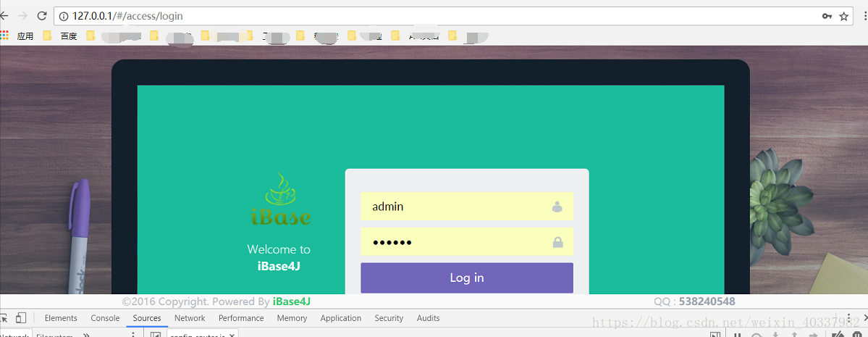Screen dimensions: 868x337
Task: Bookmark this page with the star icon
Action: pos(843,16)
